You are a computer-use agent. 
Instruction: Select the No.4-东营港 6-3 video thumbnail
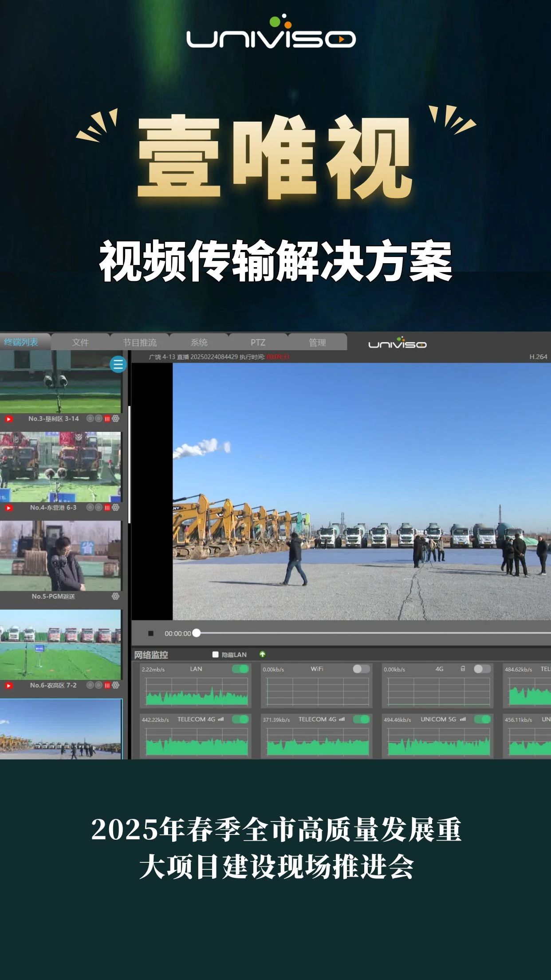pyautogui.click(x=60, y=467)
